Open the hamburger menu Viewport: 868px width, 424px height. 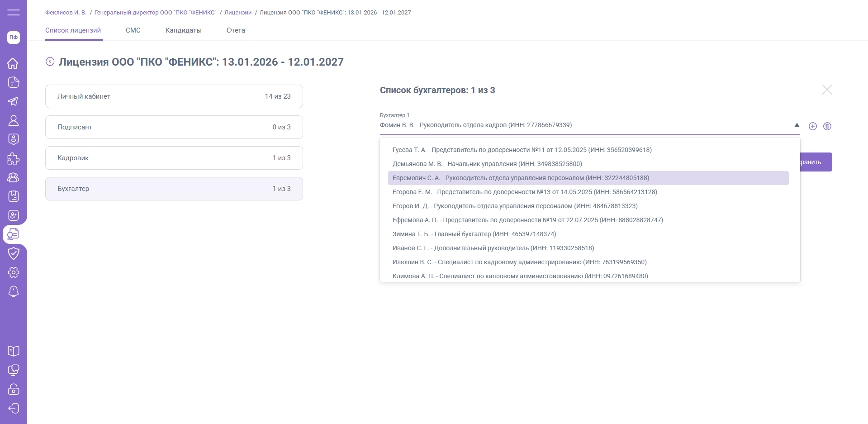(x=14, y=12)
